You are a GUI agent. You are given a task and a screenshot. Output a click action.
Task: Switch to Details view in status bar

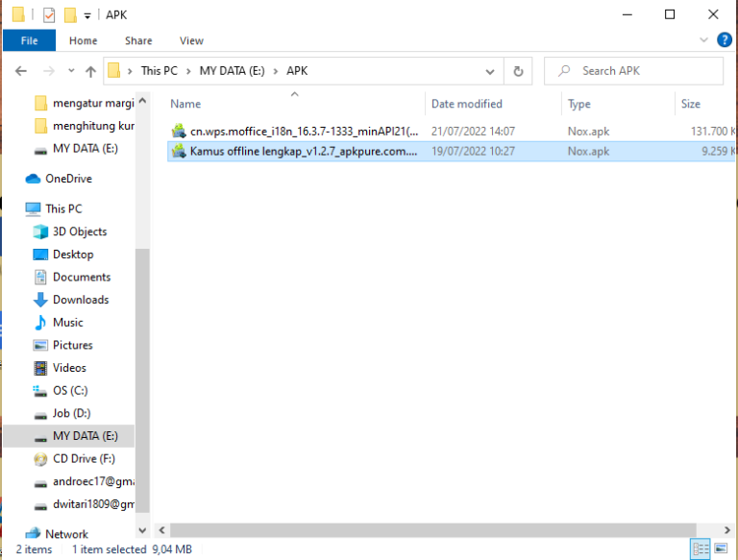pyautogui.click(x=700, y=548)
